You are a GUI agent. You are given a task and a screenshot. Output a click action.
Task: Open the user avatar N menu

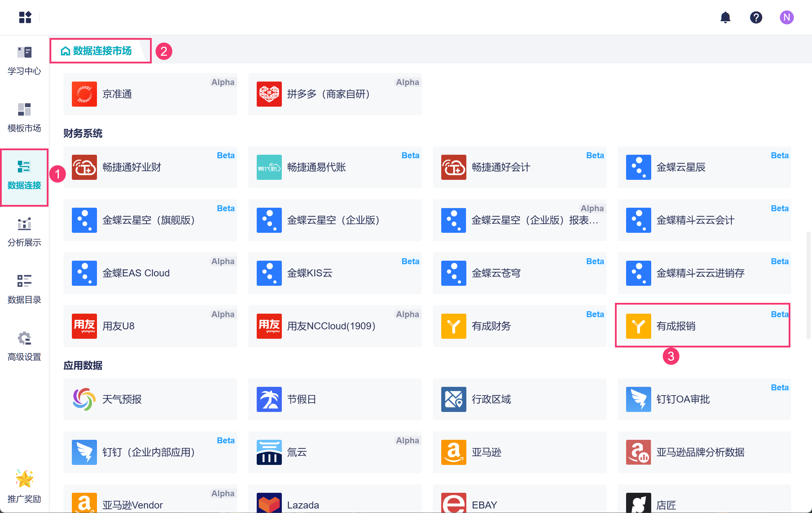coord(787,17)
